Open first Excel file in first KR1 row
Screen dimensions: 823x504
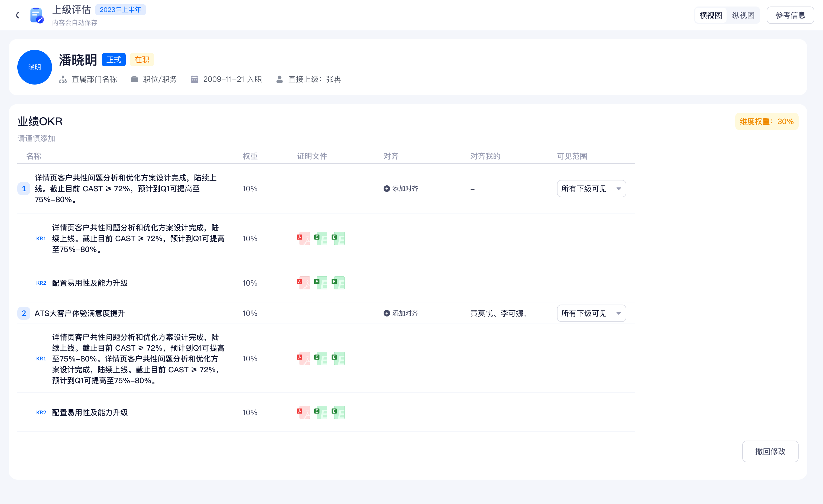tap(321, 238)
